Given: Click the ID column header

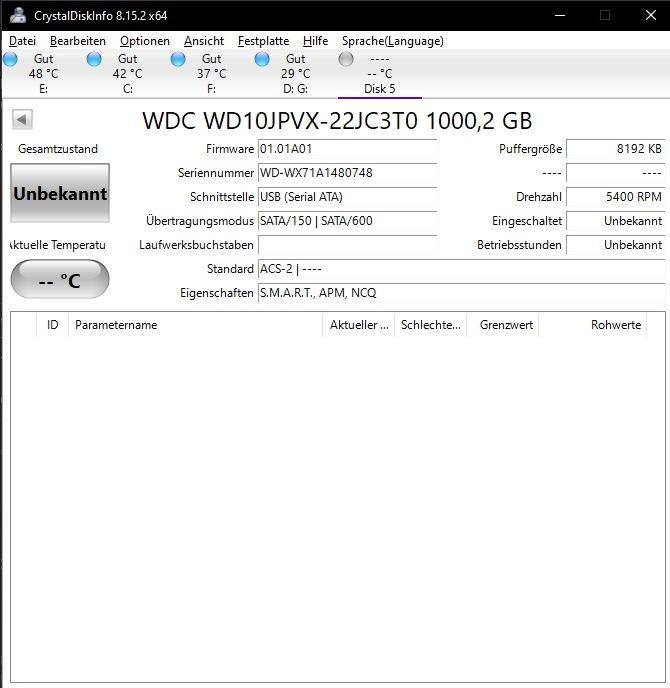Looking at the screenshot, I should pos(52,325).
